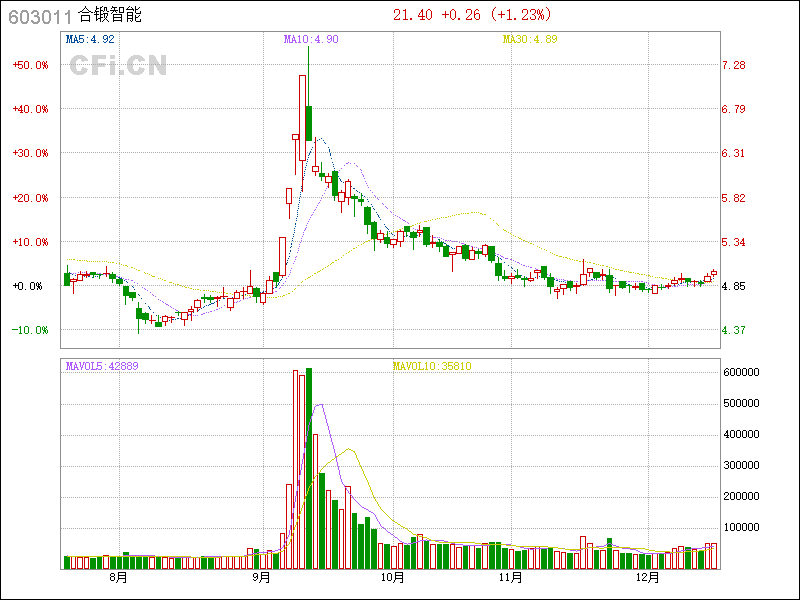Click the 9月 marker on time axis
Viewport: 800px width, 600px height.
click(262, 579)
